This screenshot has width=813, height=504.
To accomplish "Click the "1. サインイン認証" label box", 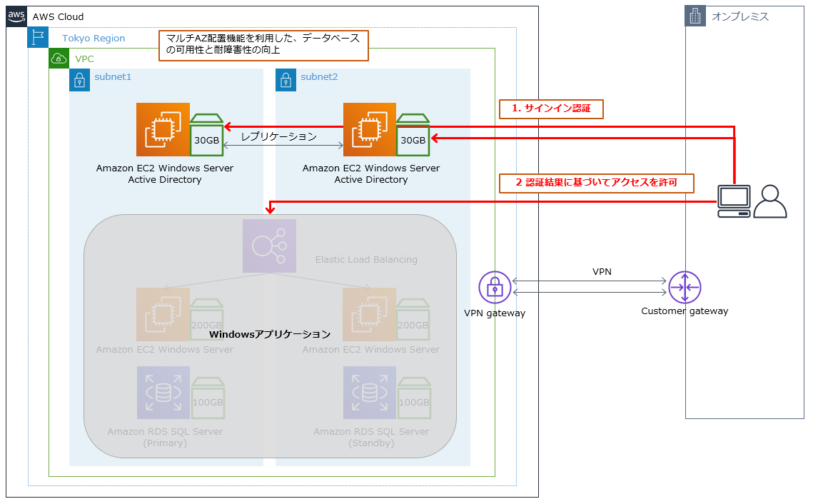I will coord(551,109).
